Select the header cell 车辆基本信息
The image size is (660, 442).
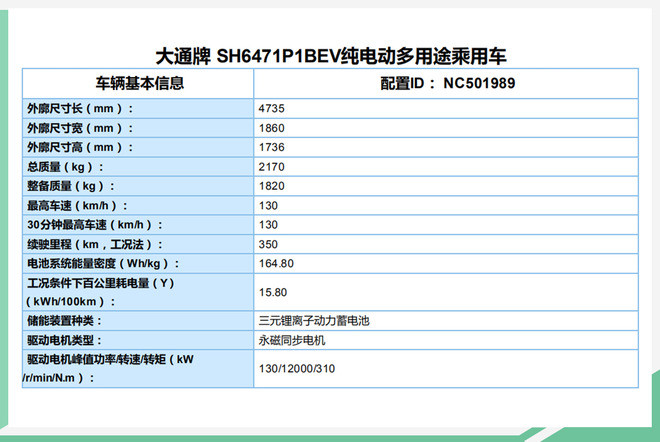140,83
